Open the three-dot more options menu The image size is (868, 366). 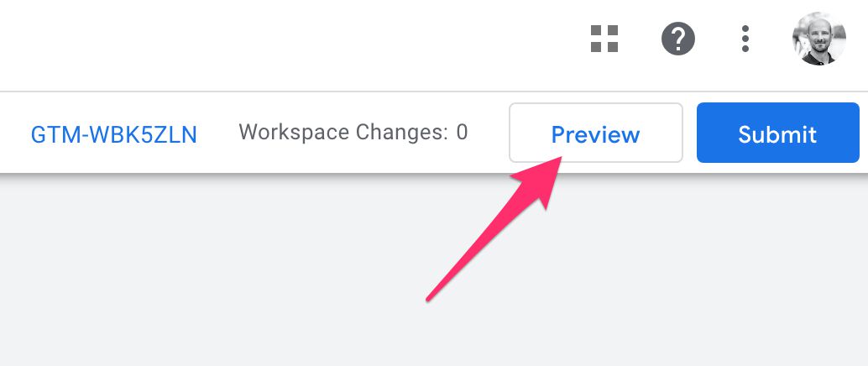pyautogui.click(x=745, y=39)
